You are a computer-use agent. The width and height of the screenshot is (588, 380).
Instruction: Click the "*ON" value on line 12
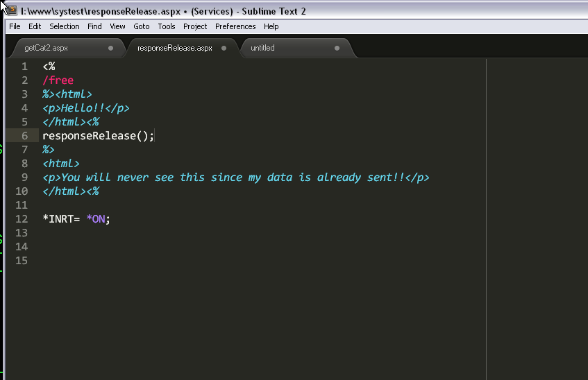pyautogui.click(x=96, y=219)
